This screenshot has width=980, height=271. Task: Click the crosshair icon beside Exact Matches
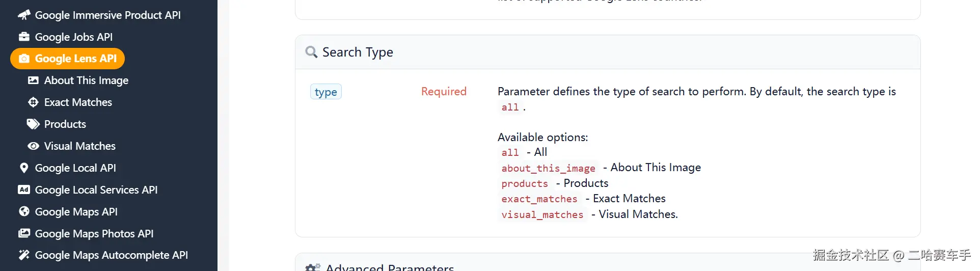(x=33, y=102)
